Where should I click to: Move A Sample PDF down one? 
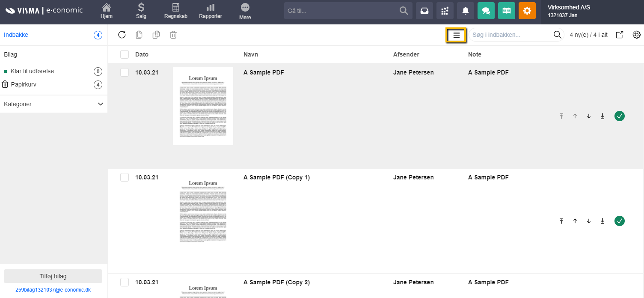coord(589,116)
